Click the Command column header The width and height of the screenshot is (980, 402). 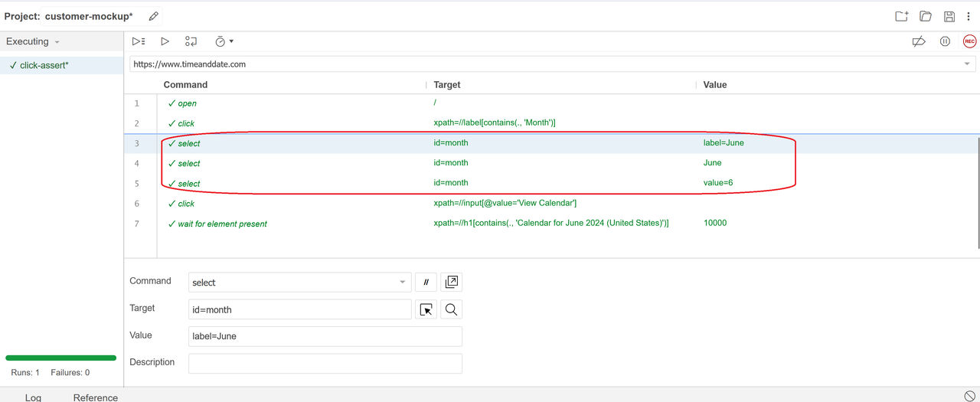pos(185,85)
